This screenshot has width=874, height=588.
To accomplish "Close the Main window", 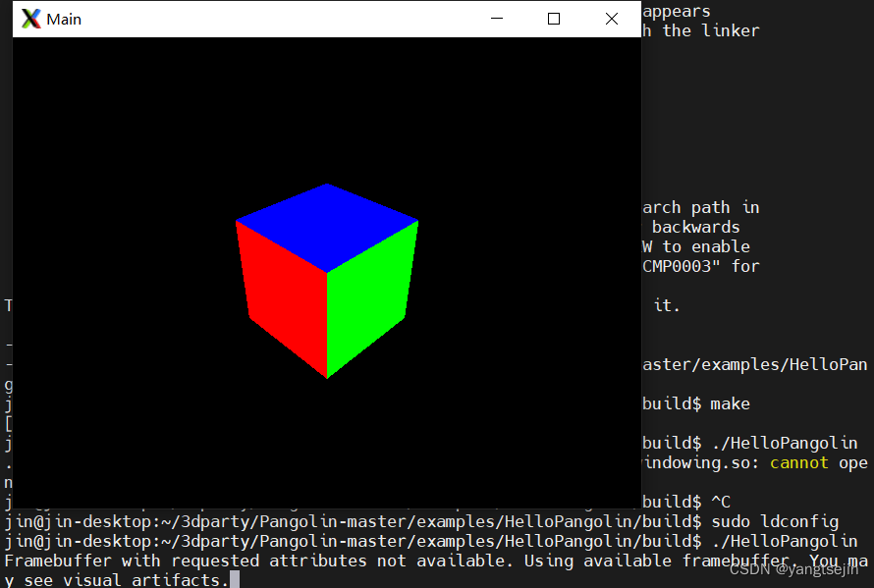I will pyautogui.click(x=612, y=19).
